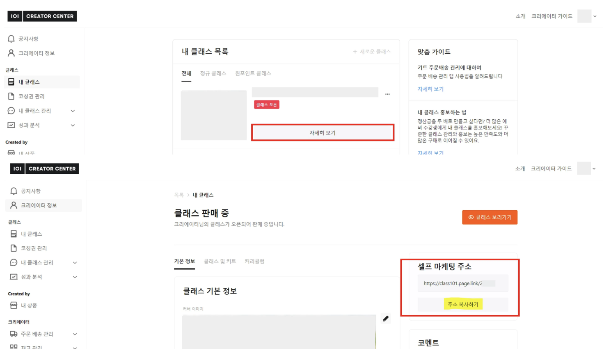
Task: Click the notice bell icon in top sidebar
Action: [x=11, y=39]
